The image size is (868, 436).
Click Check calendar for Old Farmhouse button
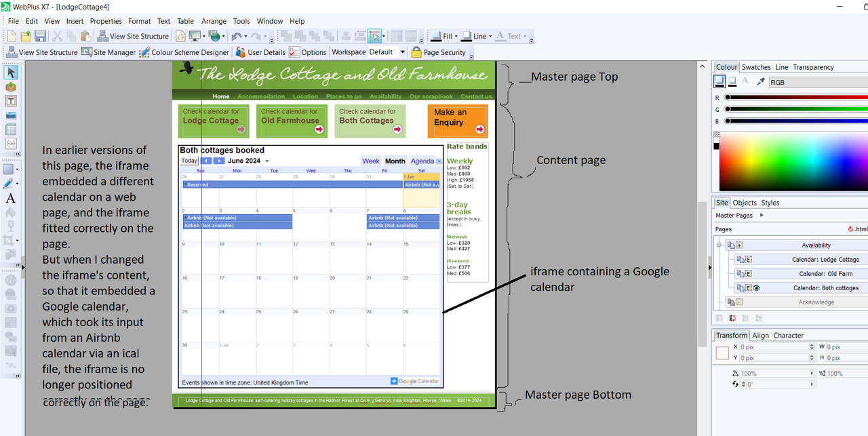click(x=292, y=121)
